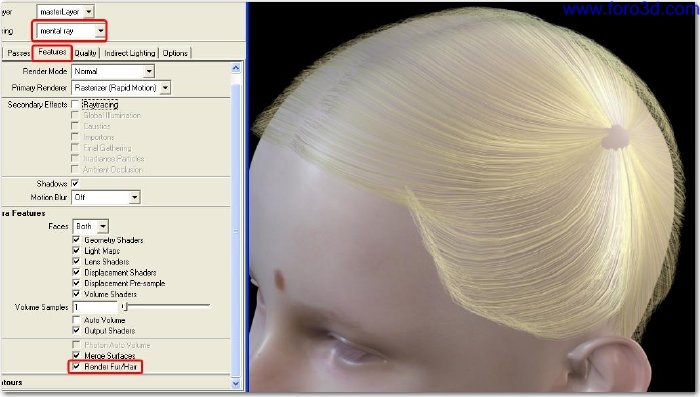Enable the Auto Volume checkbox
The height and width of the screenshot is (397, 700).
[76, 320]
